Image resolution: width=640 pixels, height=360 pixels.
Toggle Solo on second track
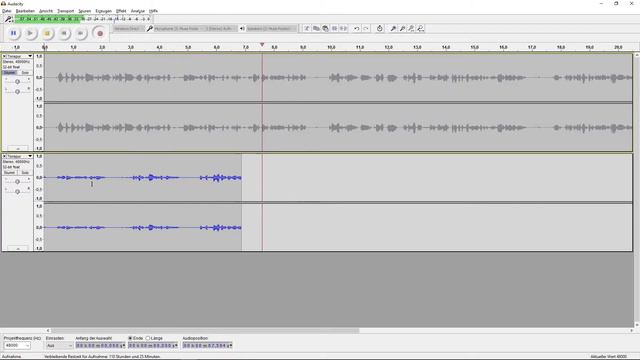pos(25,173)
